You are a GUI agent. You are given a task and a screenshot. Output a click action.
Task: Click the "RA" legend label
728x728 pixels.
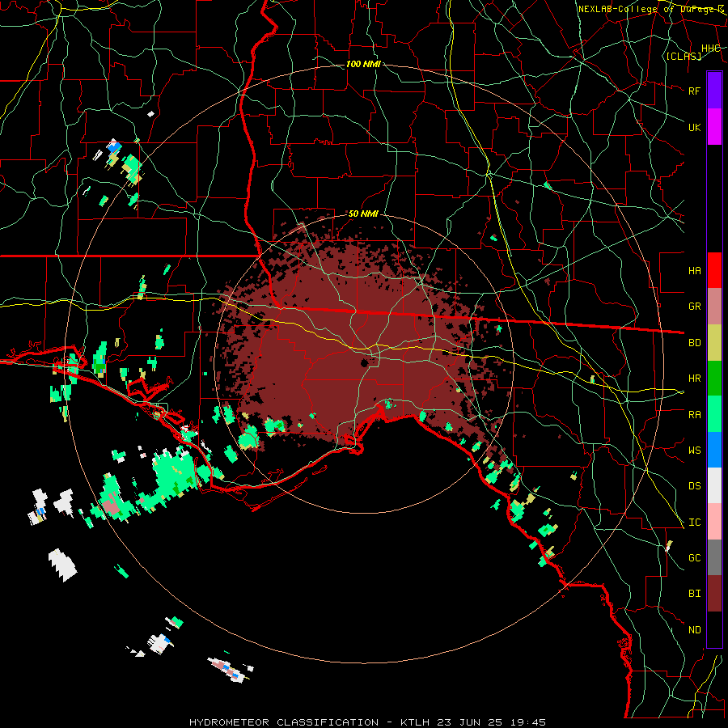click(x=694, y=414)
